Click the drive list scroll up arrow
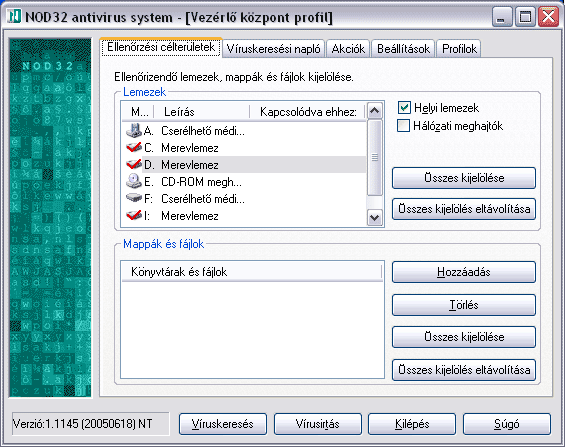Screen dimensions: 565x447 pos(375,111)
